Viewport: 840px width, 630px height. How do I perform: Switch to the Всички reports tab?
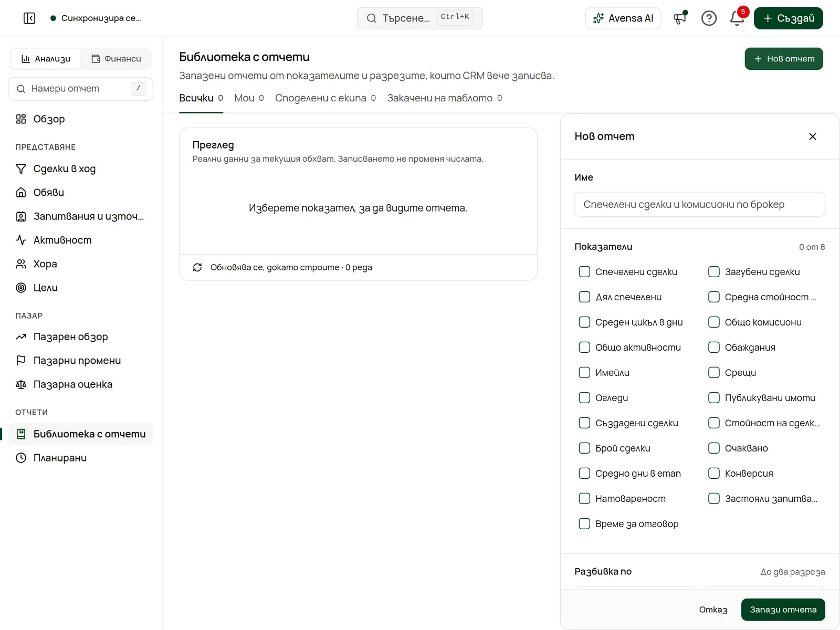(x=201, y=98)
